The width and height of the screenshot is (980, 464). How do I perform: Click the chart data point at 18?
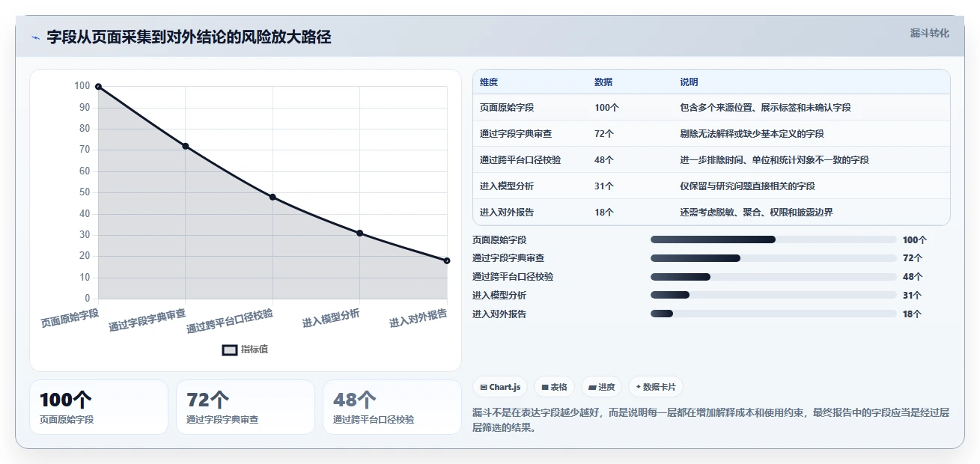447,260
